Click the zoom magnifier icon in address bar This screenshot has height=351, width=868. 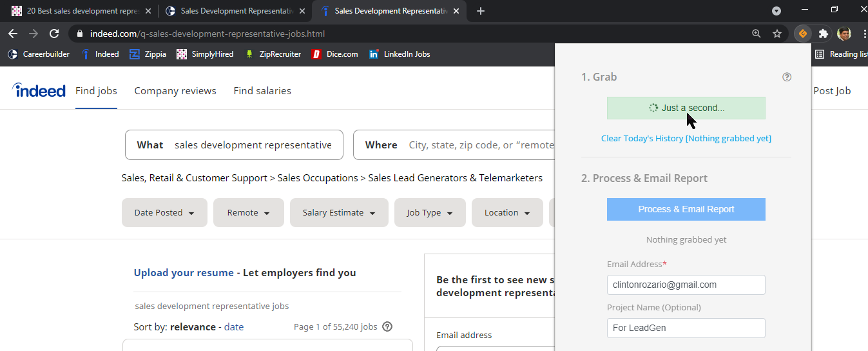click(757, 34)
